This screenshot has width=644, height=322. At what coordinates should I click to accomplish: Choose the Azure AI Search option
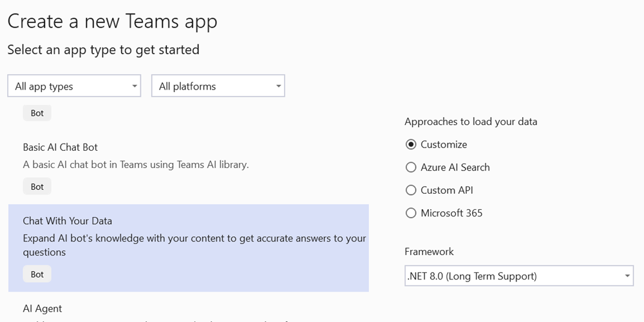pyautogui.click(x=412, y=167)
